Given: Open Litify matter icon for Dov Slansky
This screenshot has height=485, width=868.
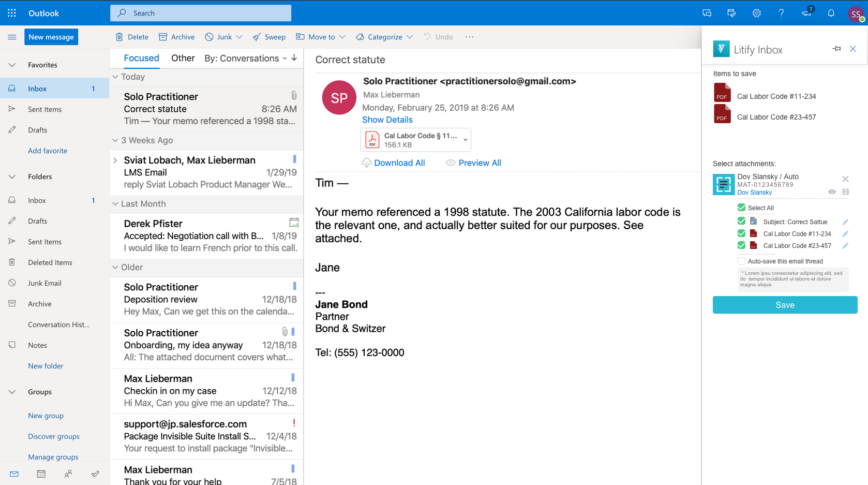Looking at the screenshot, I should (723, 184).
